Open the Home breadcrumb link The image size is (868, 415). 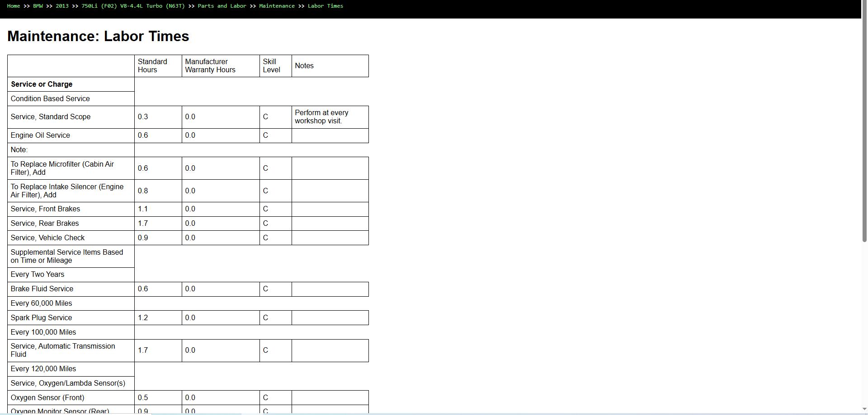14,6
